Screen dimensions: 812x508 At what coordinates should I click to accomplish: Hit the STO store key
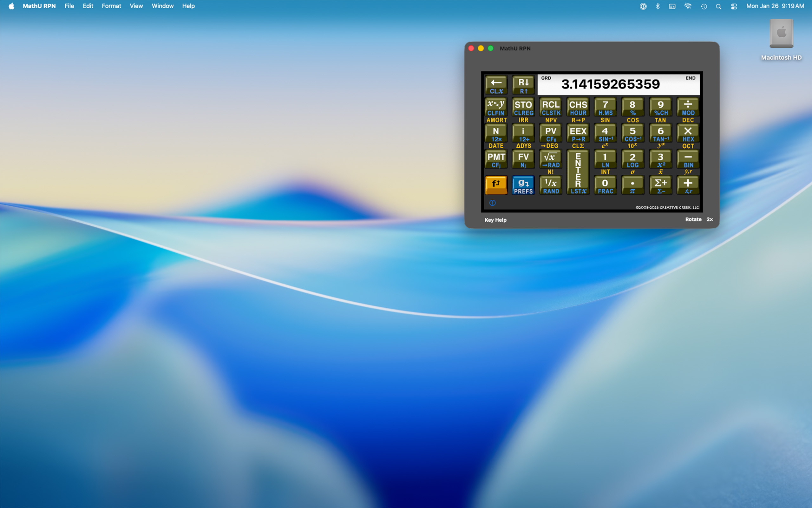pos(523,107)
